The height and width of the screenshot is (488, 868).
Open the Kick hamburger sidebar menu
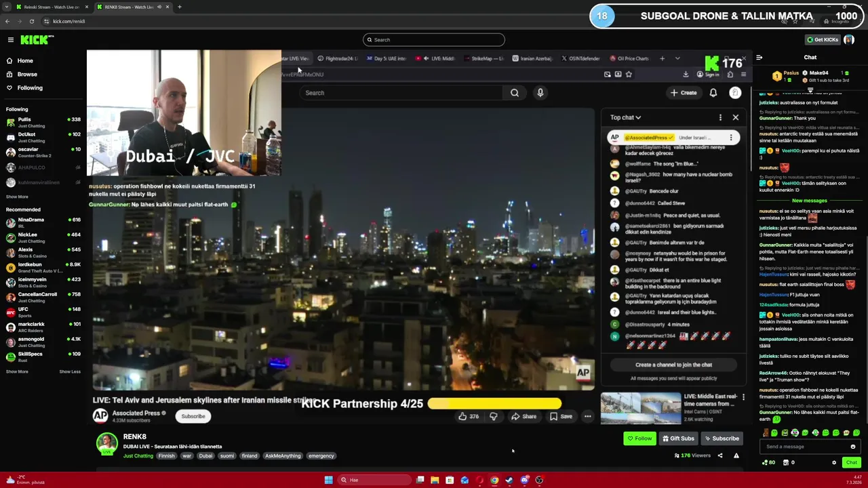[x=10, y=40]
